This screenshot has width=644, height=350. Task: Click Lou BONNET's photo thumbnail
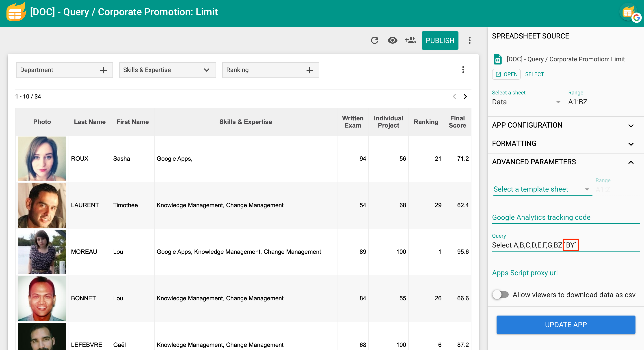coord(42,298)
